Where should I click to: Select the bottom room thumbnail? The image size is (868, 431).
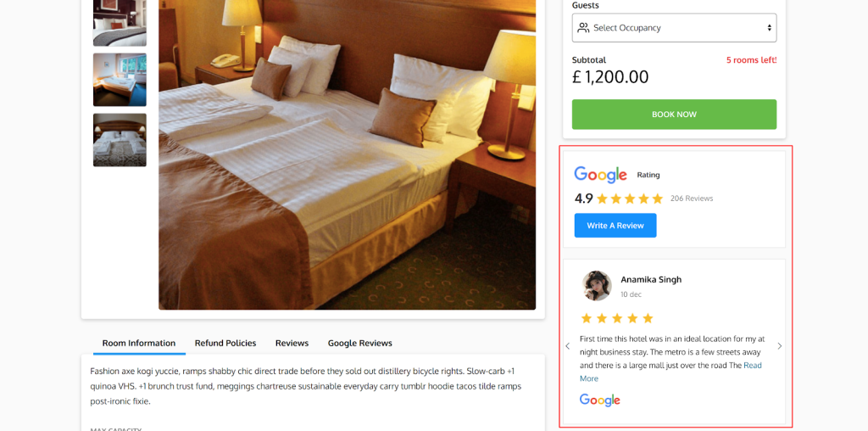[120, 140]
